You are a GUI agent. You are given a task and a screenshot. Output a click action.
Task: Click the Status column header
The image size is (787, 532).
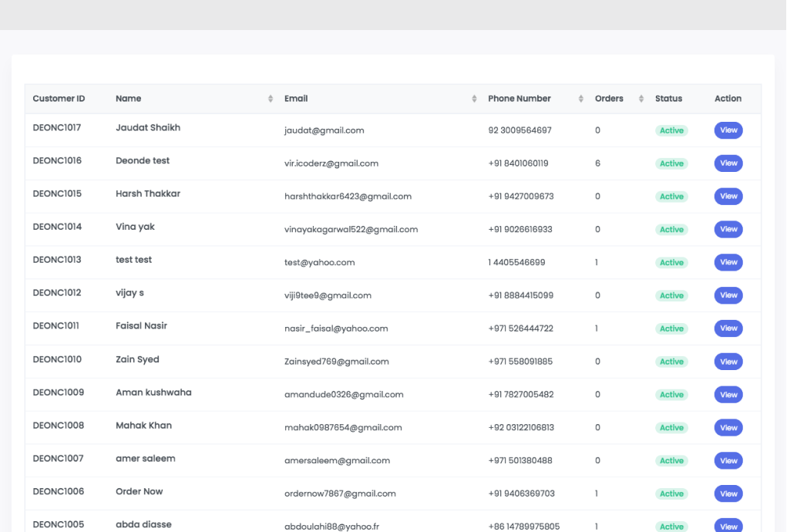[x=668, y=99]
